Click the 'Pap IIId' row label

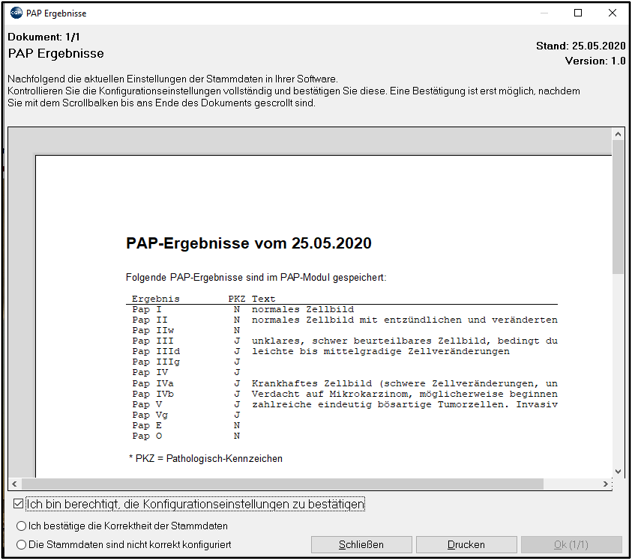[156, 352]
